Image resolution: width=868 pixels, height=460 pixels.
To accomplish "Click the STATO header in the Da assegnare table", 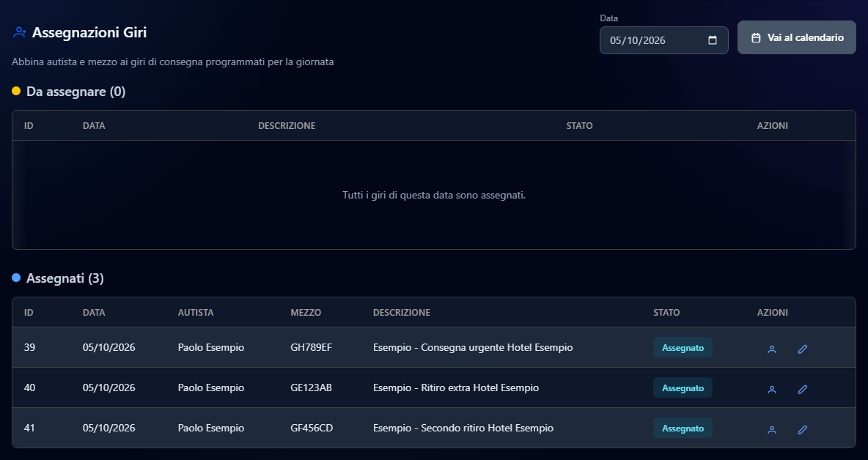I will tap(579, 125).
